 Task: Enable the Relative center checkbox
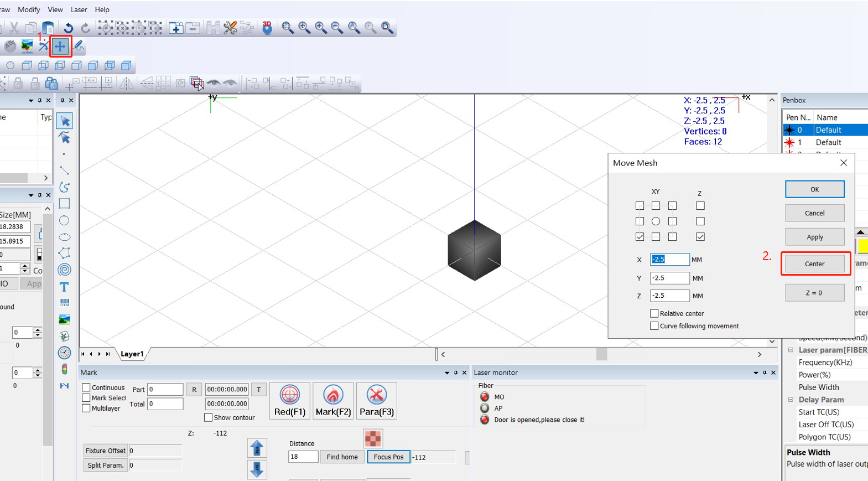[x=654, y=313]
